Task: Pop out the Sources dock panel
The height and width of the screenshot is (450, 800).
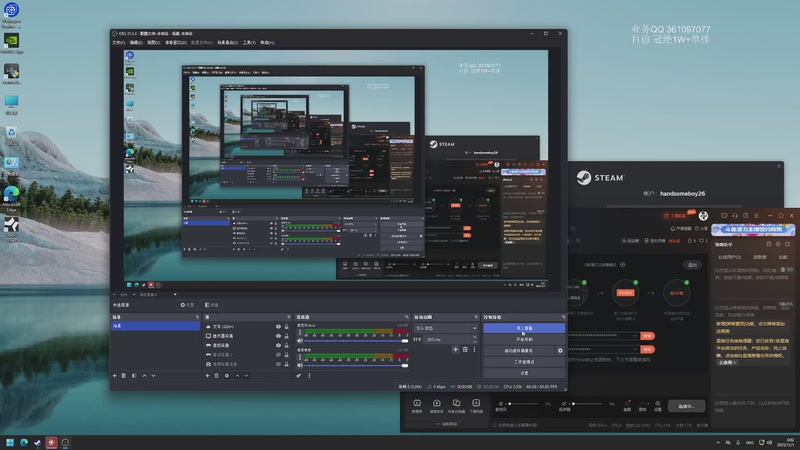Action: 289,317
